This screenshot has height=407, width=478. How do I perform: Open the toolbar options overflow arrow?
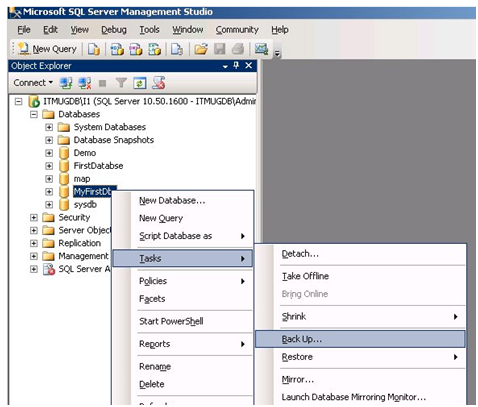click(277, 54)
